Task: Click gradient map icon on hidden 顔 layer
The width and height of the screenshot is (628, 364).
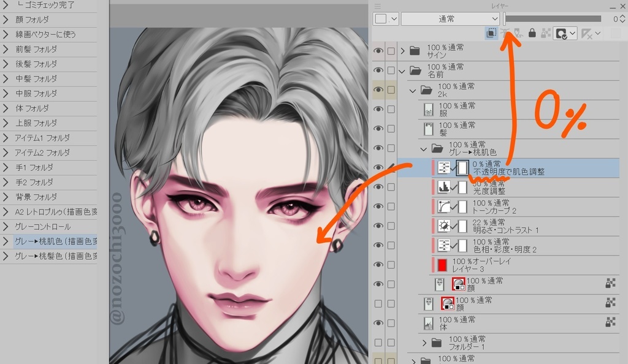Action: [447, 303]
